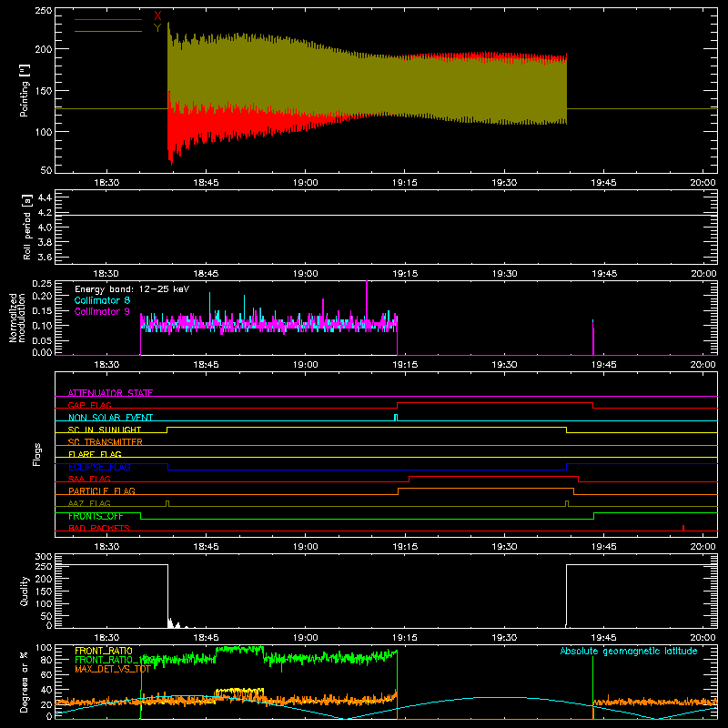Click the BAD_PACKETS red tick near 19:57
The width and height of the screenshot is (728, 728).
click(683, 528)
